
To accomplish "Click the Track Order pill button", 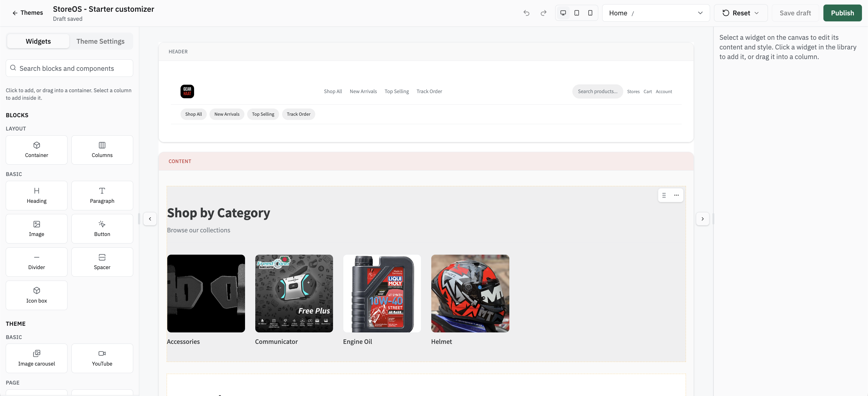I will 299,114.
